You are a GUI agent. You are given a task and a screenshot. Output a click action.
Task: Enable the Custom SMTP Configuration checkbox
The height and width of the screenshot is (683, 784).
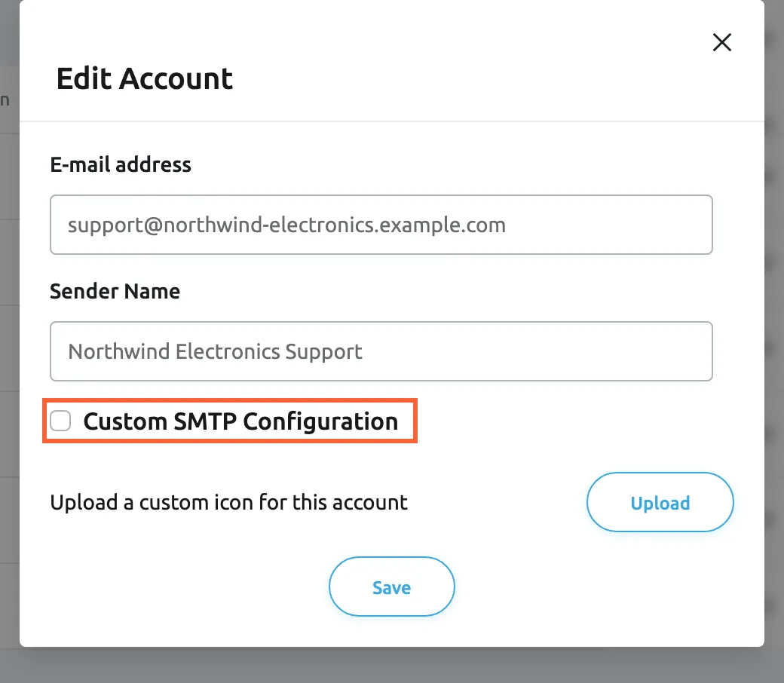60,421
